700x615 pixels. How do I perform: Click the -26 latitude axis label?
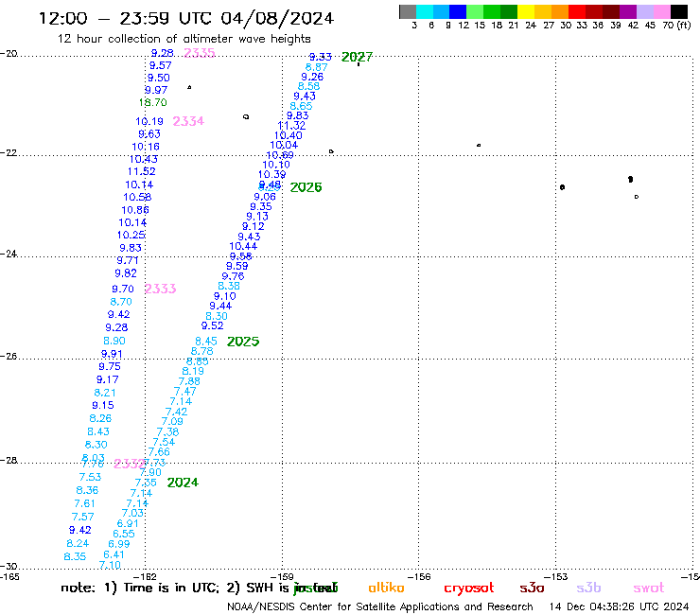(x=9, y=356)
